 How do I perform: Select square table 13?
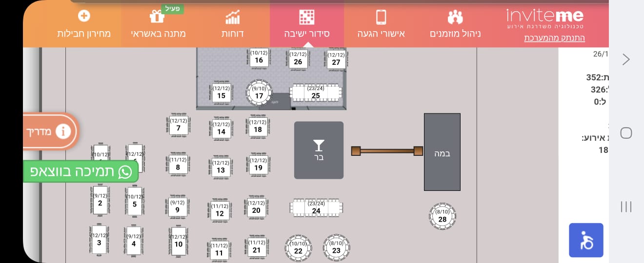point(221,167)
